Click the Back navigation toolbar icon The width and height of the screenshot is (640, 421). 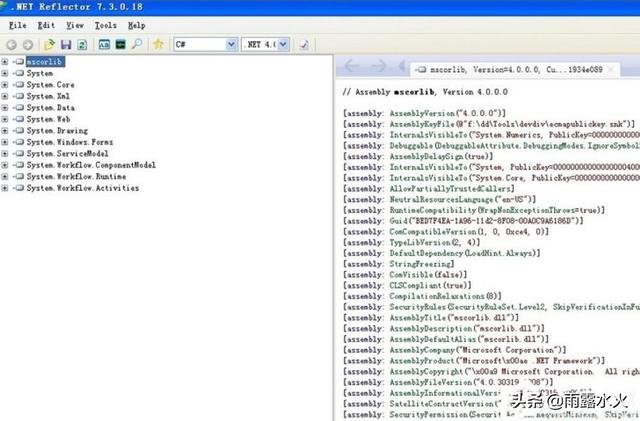click(11, 45)
